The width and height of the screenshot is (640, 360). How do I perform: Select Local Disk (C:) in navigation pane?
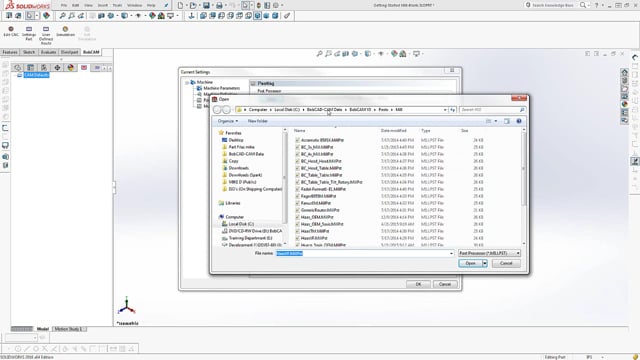241,224
